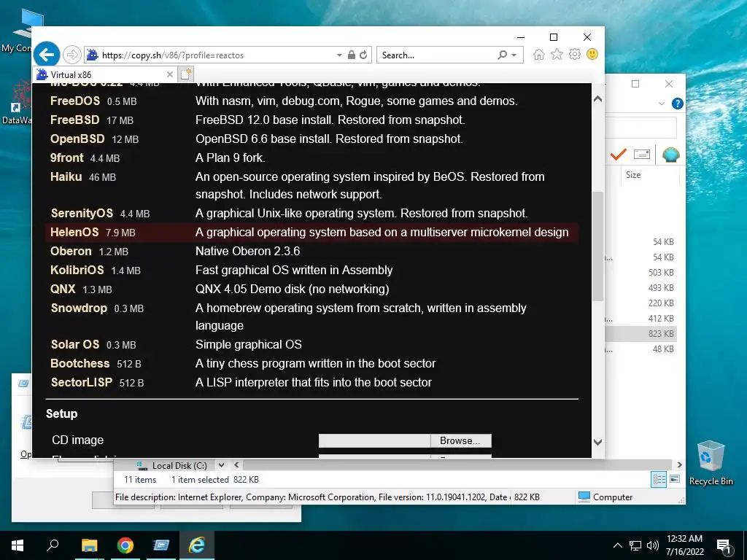Image resolution: width=747 pixels, height=560 pixels.
Task: Click the rename icon in Explorer toolbar
Action: [642, 155]
